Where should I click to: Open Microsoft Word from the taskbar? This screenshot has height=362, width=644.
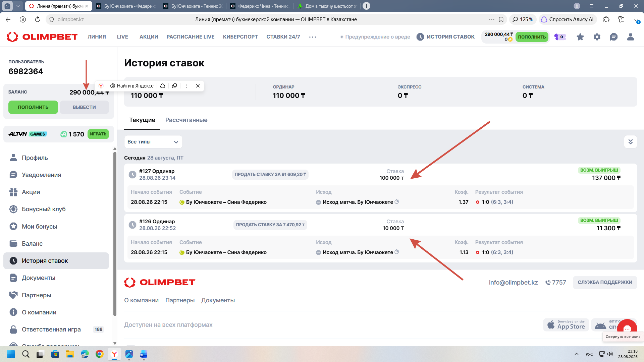click(144, 354)
